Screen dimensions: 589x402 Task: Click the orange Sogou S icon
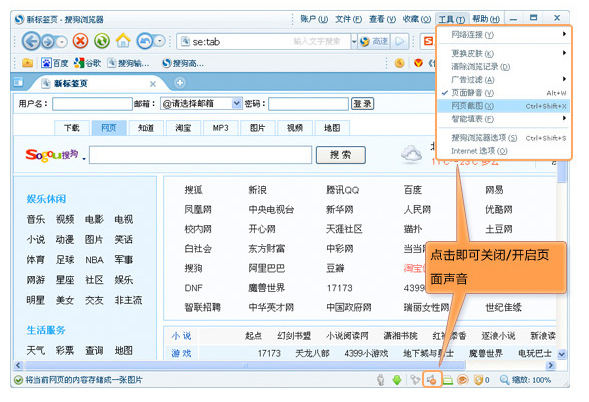click(428, 41)
